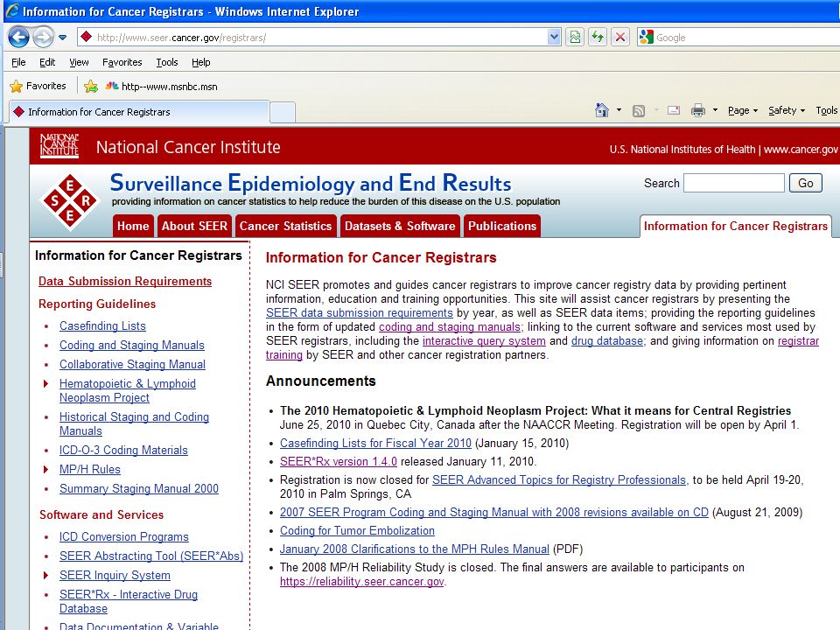Open ICD-O-3 Coding Materials link
The height and width of the screenshot is (630, 840).
pos(123,450)
